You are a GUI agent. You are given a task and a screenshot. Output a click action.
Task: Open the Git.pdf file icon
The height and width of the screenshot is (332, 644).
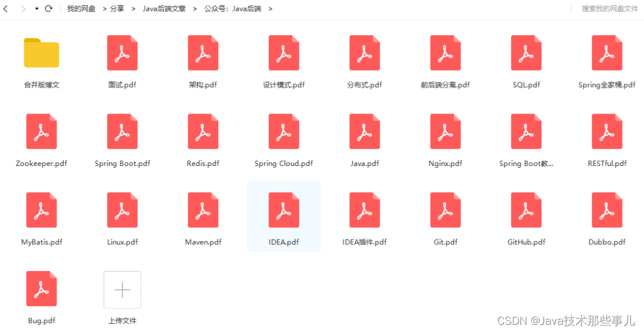(445, 210)
